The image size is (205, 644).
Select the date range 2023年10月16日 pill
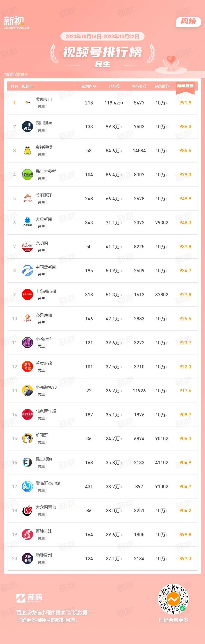pyautogui.click(x=102, y=37)
